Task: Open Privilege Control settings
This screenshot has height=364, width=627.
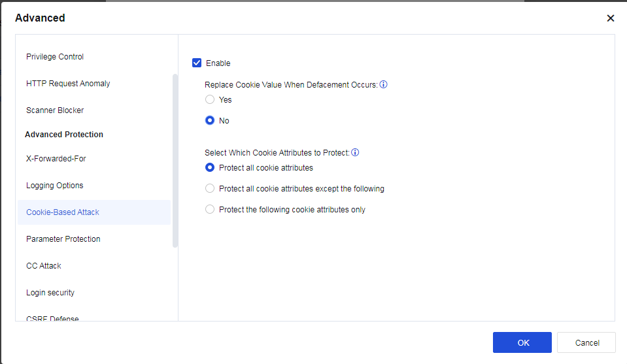Action: tap(55, 57)
